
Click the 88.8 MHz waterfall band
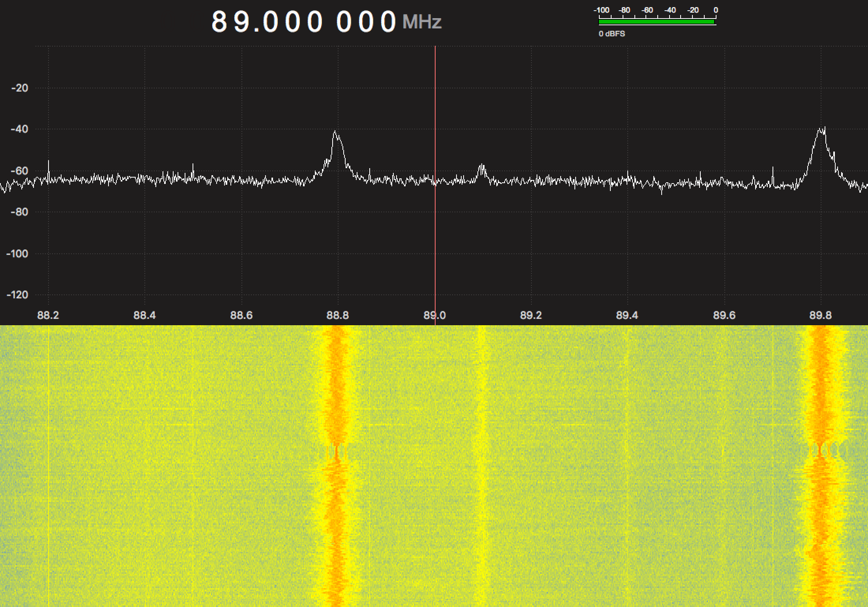pos(336,466)
